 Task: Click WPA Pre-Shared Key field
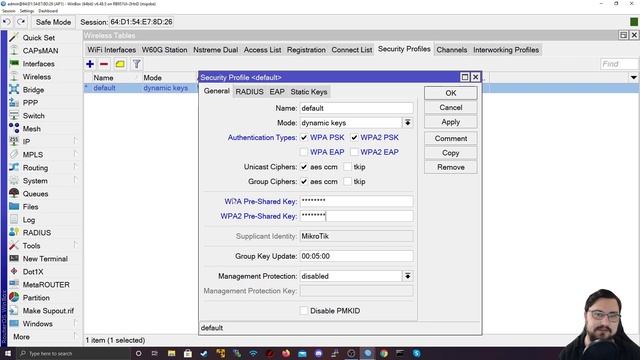[356, 201]
